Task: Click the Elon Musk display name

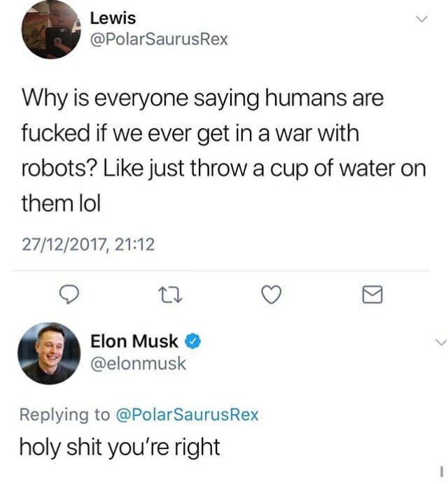Action: (x=134, y=342)
